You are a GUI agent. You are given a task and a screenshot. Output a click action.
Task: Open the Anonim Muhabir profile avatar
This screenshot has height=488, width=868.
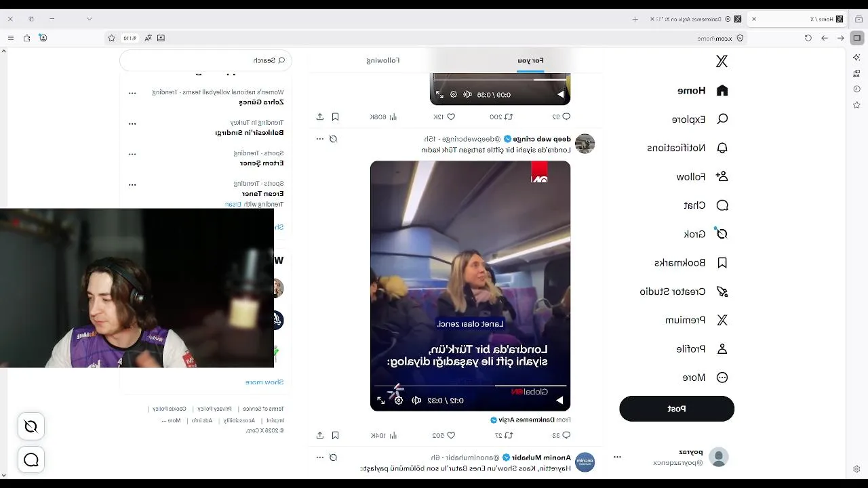pos(585,462)
